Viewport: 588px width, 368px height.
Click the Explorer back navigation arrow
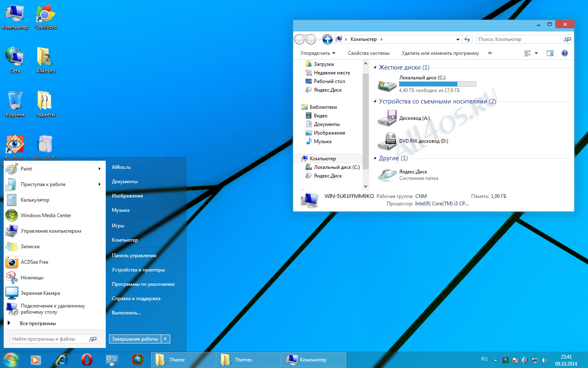point(299,39)
